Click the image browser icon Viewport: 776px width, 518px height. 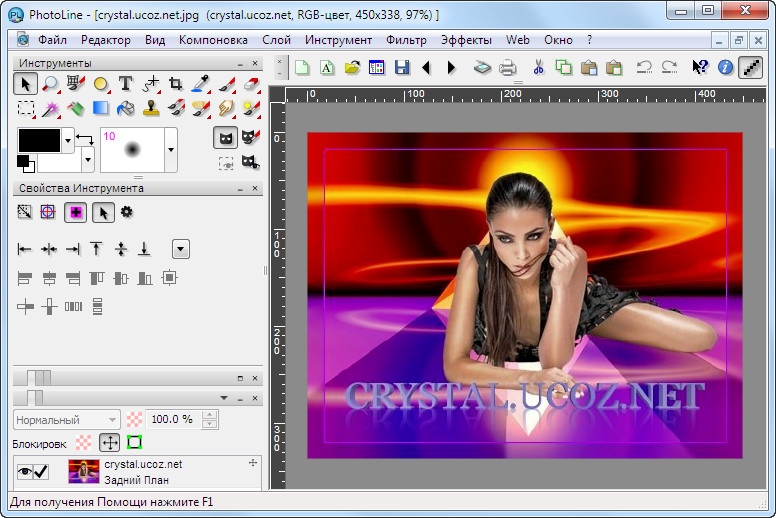(x=377, y=67)
